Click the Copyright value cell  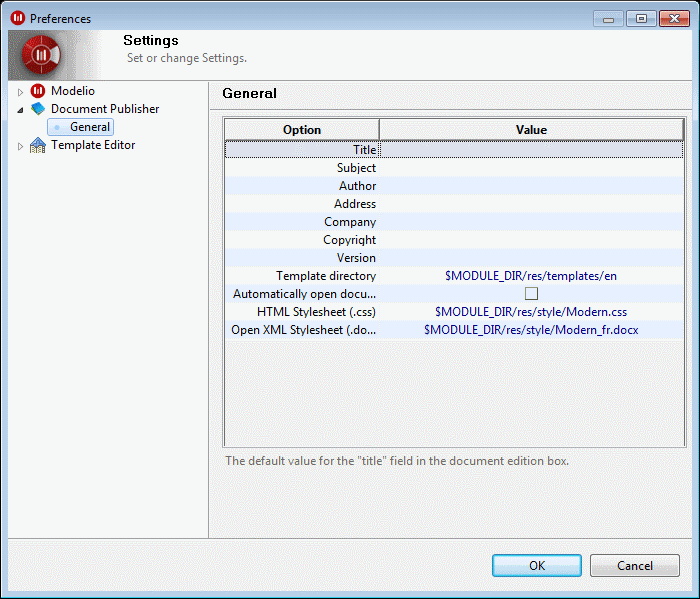pyautogui.click(x=531, y=240)
